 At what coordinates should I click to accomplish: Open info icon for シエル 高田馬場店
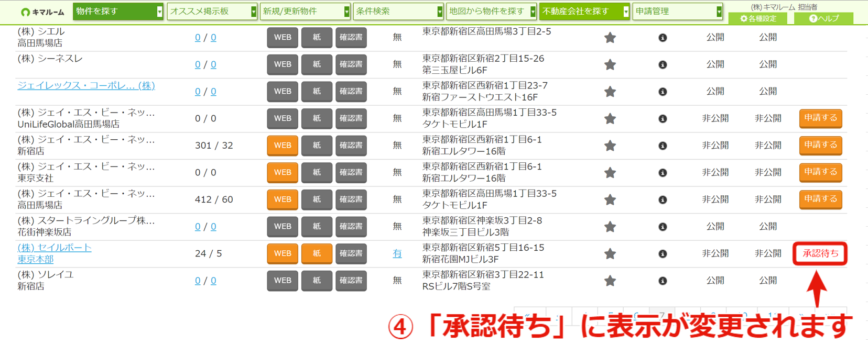tap(663, 38)
